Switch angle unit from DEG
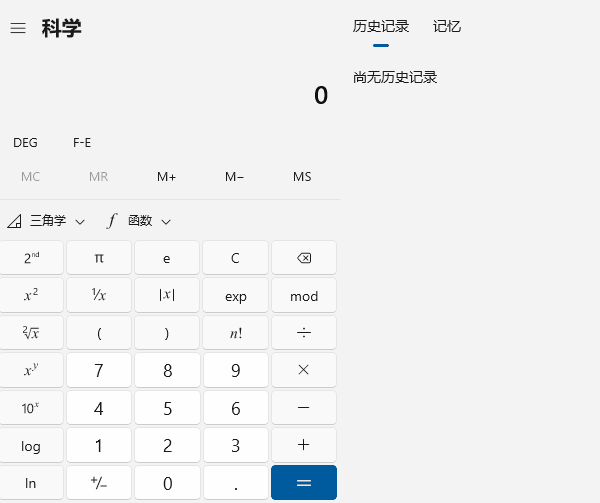The width and height of the screenshot is (600, 503). point(25,143)
